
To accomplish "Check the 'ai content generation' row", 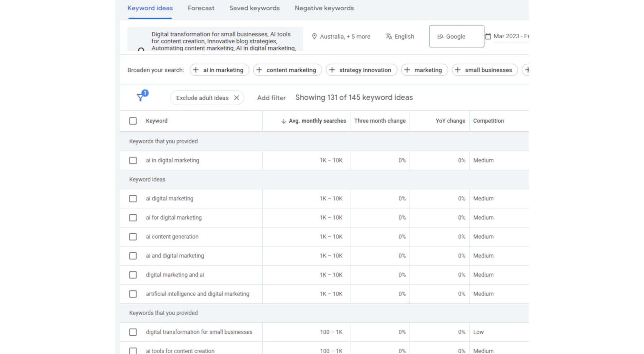I will [133, 237].
